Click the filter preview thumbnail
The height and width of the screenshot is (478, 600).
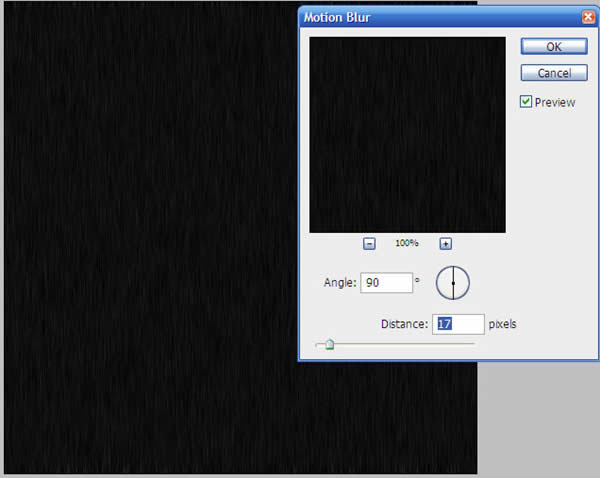[x=408, y=135]
